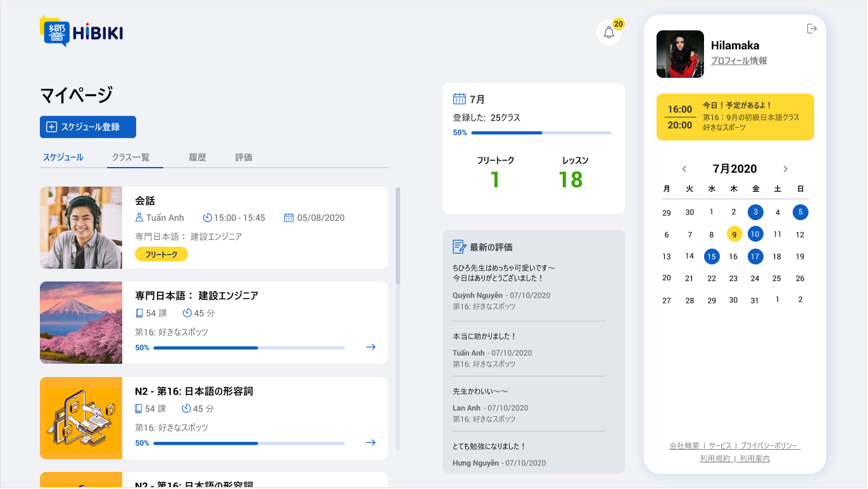The width and height of the screenshot is (868, 489).
Task: Click the book icon showing 54 課
Action: click(139, 312)
